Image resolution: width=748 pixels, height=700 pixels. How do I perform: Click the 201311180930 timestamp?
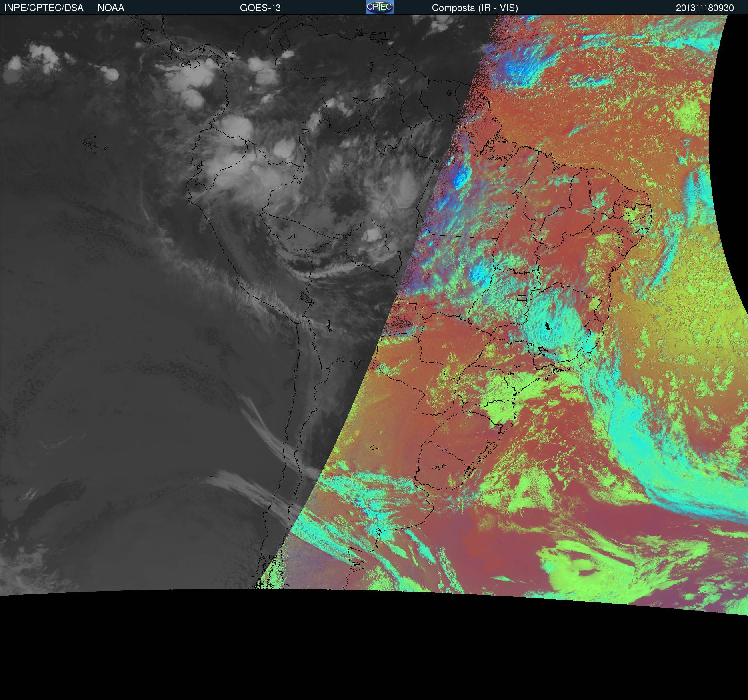click(x=705, y=8)
